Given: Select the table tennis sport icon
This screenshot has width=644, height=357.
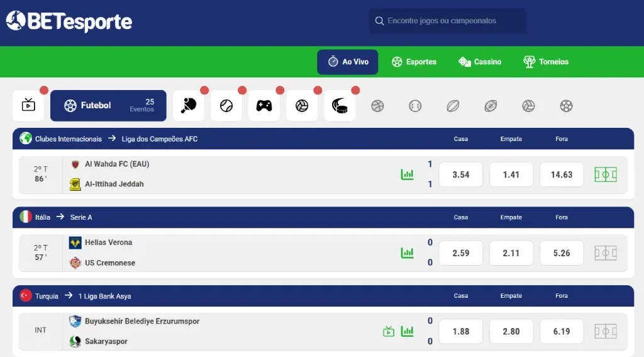Looking at the screenshot, I should pyautogui.click(x=189, y=105).
